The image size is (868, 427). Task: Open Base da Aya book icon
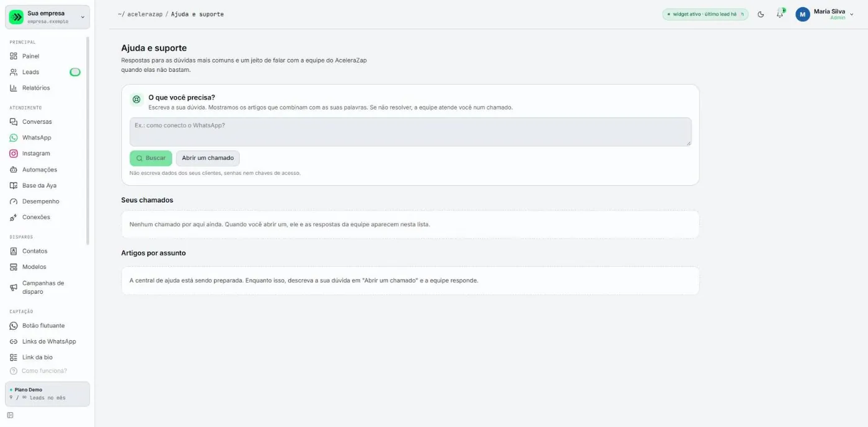pyautogui.click(x=14, y=185)
